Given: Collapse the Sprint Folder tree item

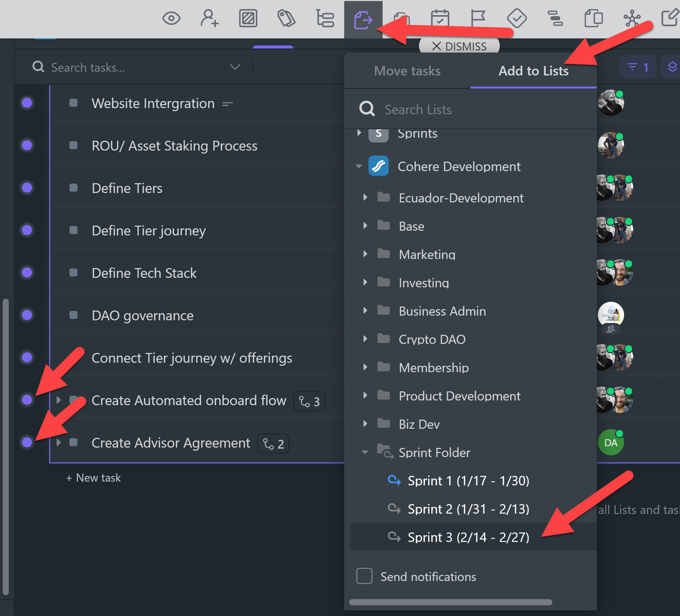Looking at the screenshot, I should coord(365,452).
